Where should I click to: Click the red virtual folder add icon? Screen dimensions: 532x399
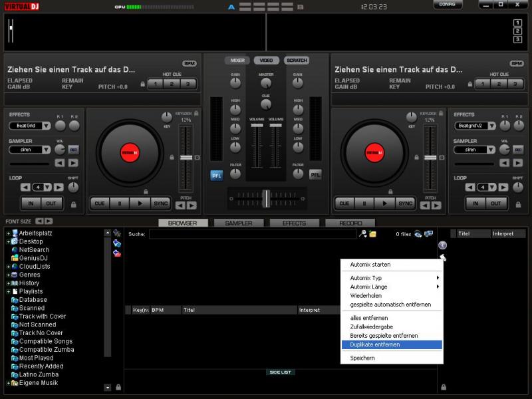coord(117,253)
